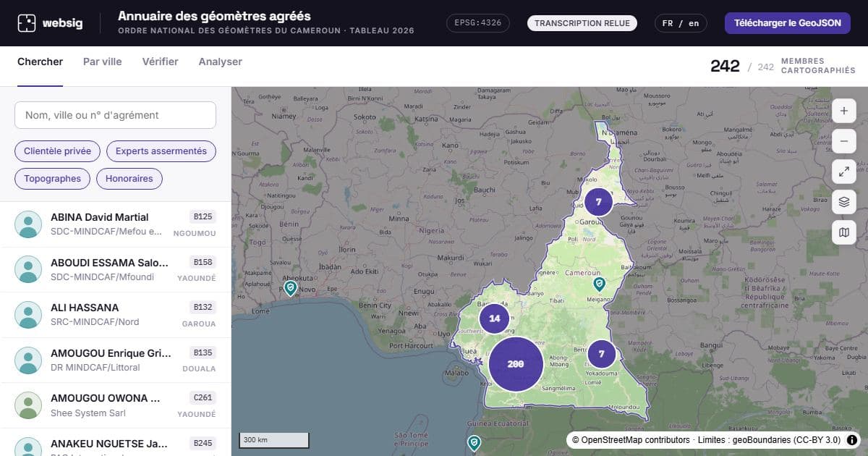Open the 14-member cluster
Screen dimensions: 868x456
pos(495,318)
